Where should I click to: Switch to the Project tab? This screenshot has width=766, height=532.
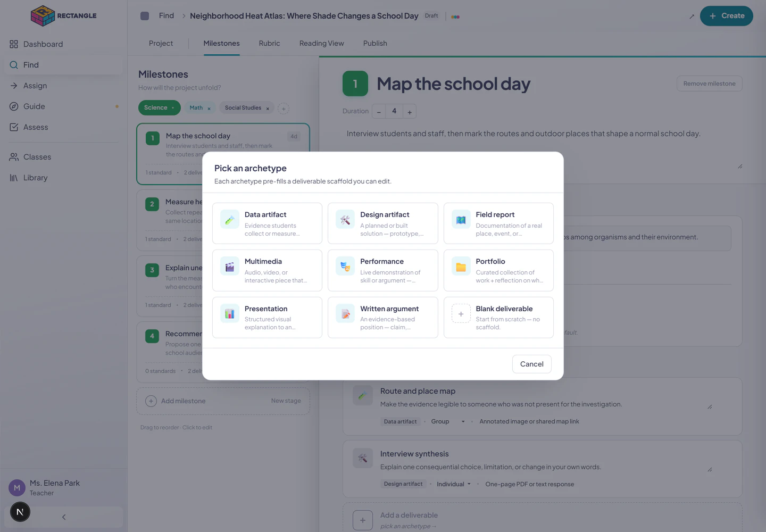point(161,43)
